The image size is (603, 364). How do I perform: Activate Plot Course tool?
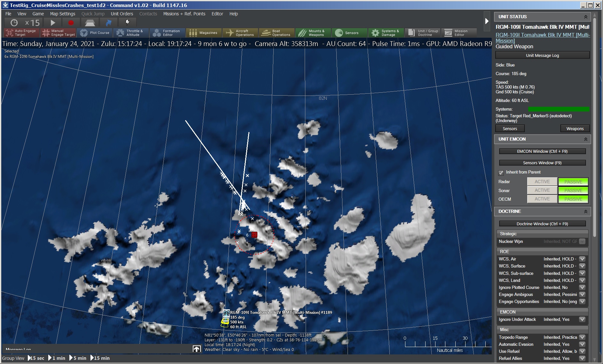[95, 33]
